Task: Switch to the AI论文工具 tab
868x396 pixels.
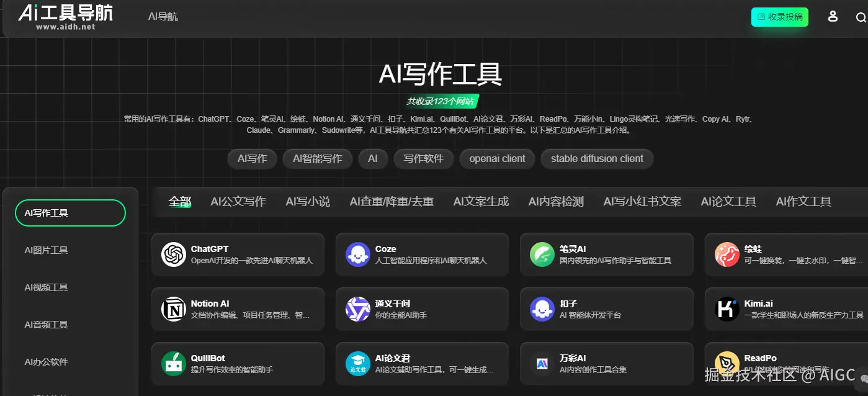Action: coord(728,201)
